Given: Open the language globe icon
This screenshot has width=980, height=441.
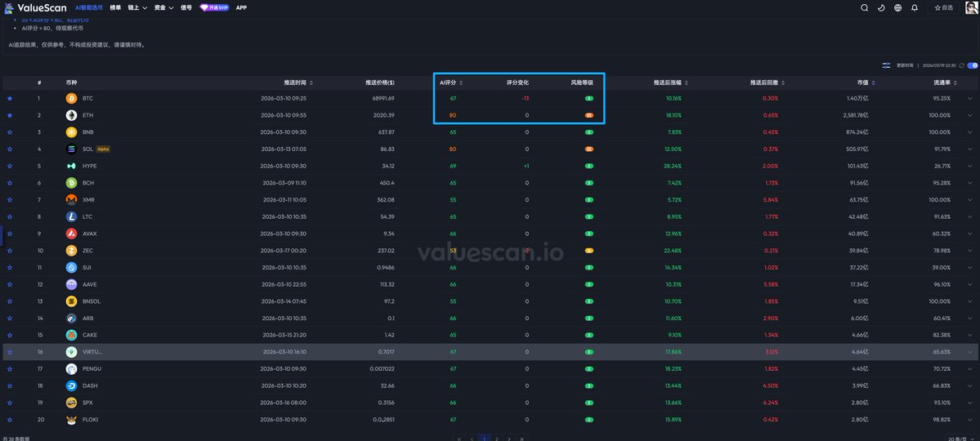Looking at the screenshot, I should (x=898, y=7).
